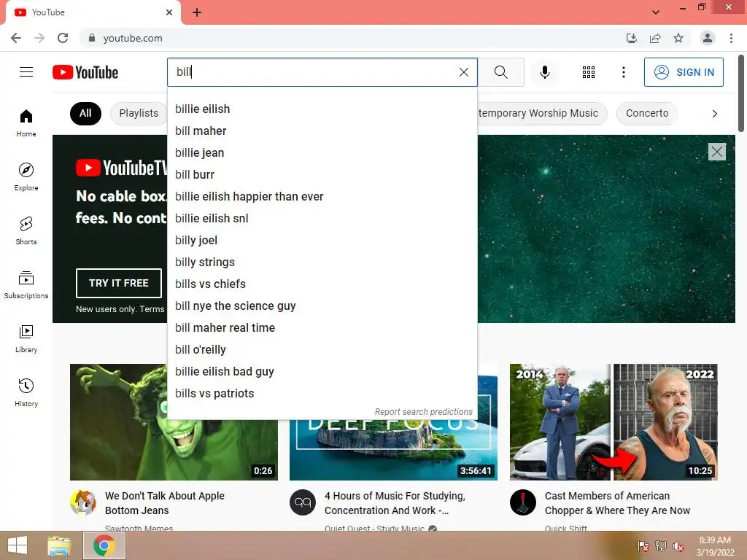Screen dimensions: 747x560
Task: Open the Chrome profile avatar
Action: [x=708, y=38]
